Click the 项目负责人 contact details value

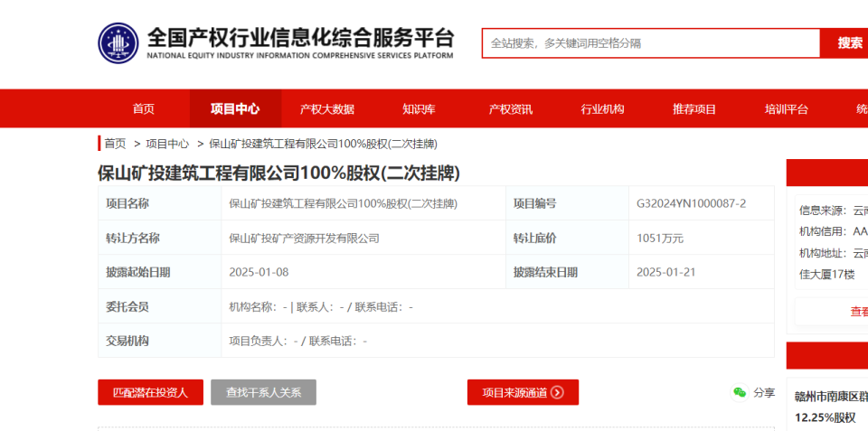coord(297,342)
